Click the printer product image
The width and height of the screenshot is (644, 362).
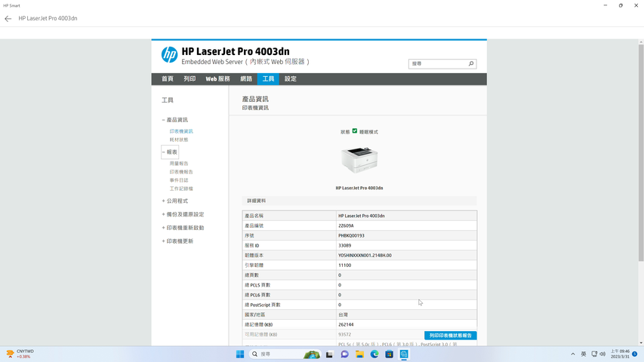click(x=359, y=160)
